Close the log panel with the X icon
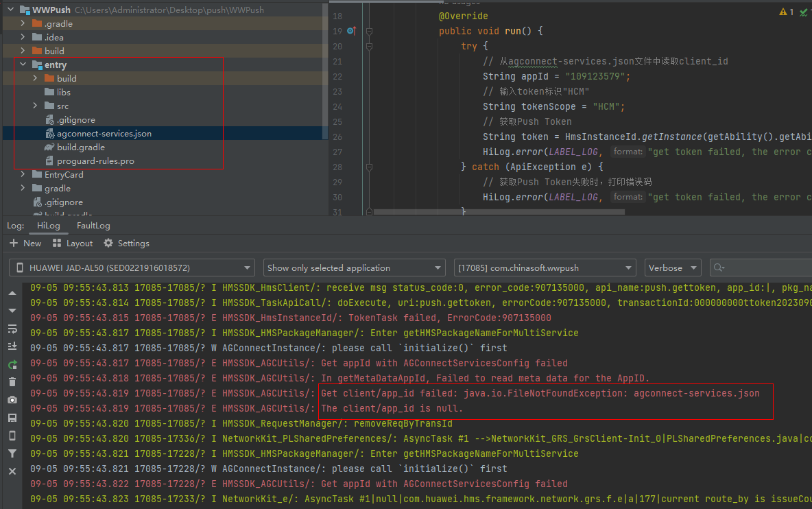The image size is (812, 509). [12, 471]
